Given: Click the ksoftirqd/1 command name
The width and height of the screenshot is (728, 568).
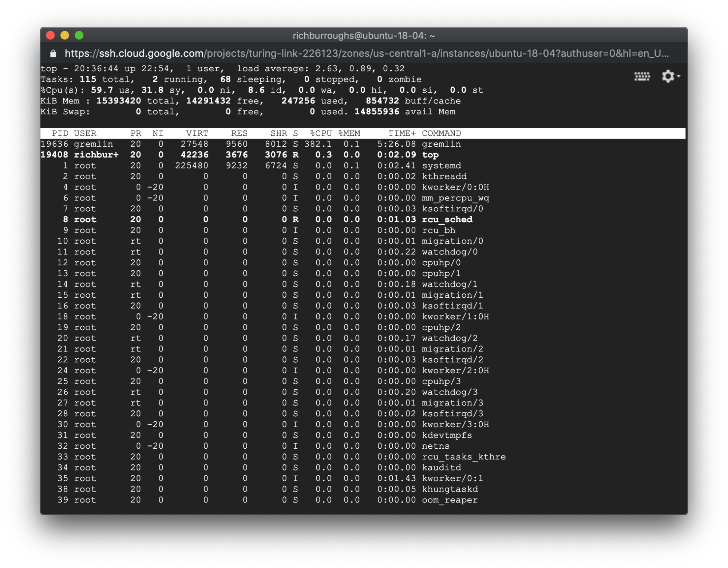Looking at the screenshot, I should pyautogui.click(x=452, y=306).
